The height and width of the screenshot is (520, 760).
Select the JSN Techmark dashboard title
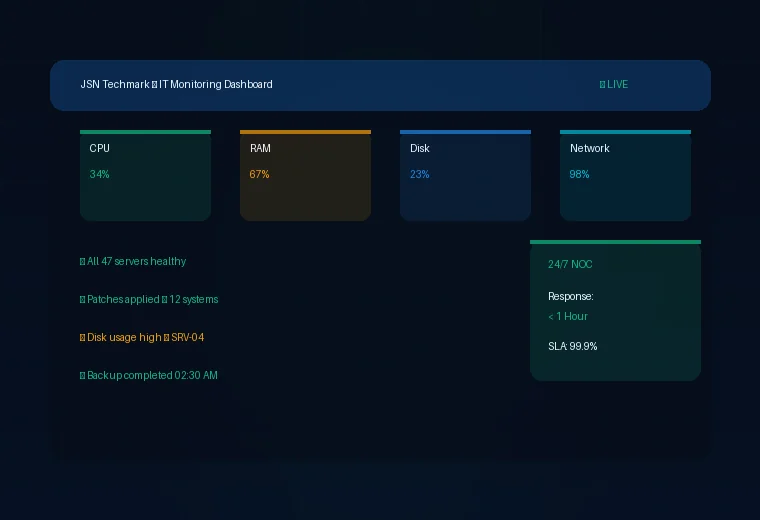tap(176, 85)
